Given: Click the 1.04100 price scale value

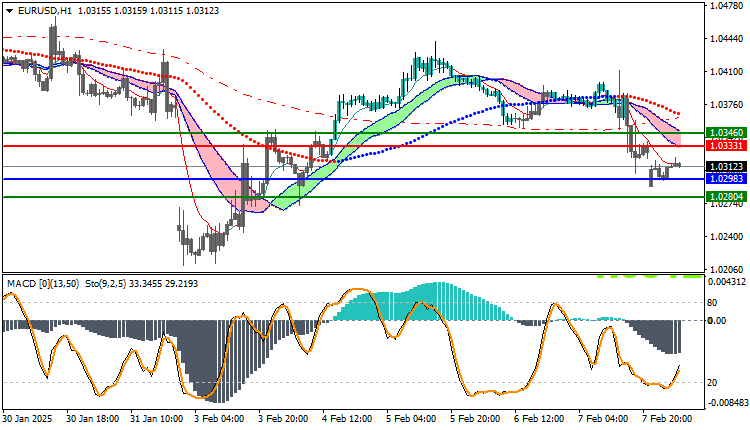Looking at the screenshot, I should click(x=727, y=72).
